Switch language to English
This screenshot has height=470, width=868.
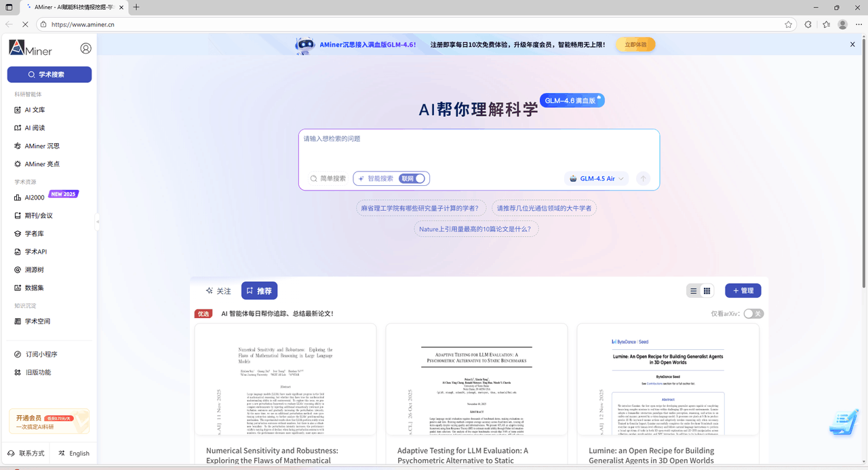point(74,453)
